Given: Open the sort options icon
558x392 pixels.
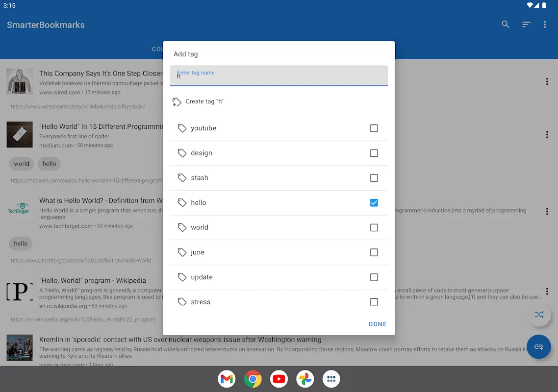Looking at the screenshot, I should click(526, 24).
